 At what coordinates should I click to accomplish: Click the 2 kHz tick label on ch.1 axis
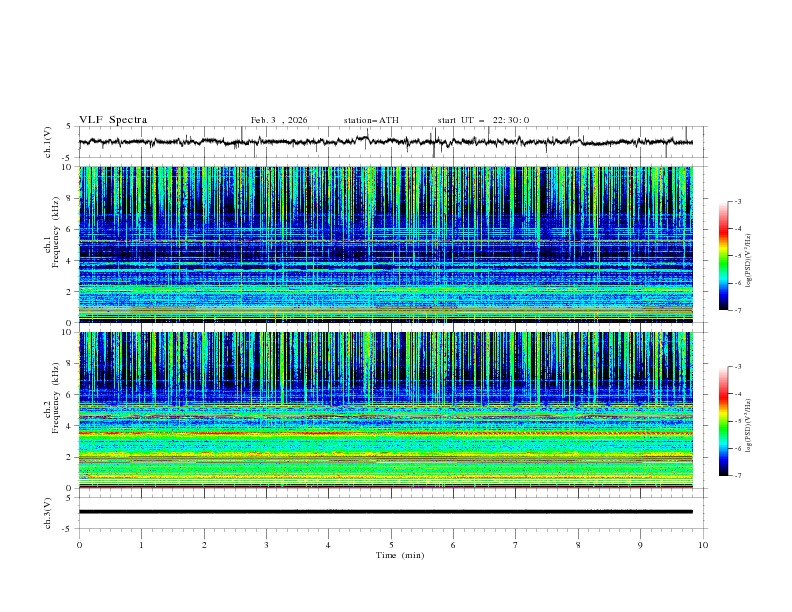pos(71,292)
